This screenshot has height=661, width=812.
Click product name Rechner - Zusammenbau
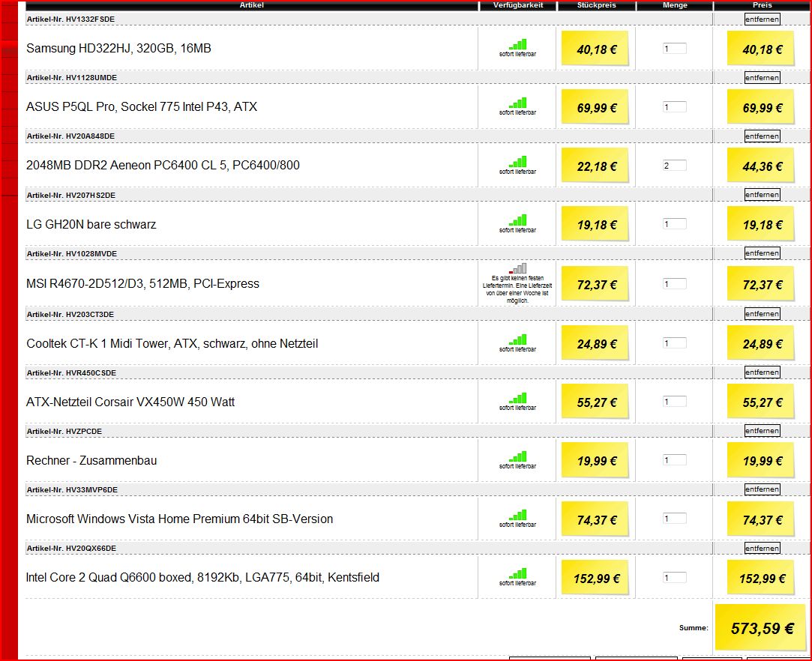tap(91, 461)
